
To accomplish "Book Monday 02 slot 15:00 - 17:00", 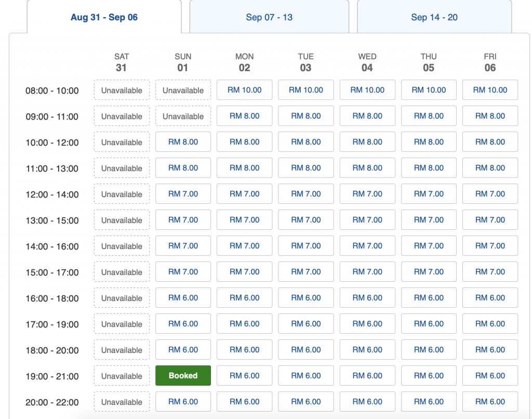I will (244, 272).
